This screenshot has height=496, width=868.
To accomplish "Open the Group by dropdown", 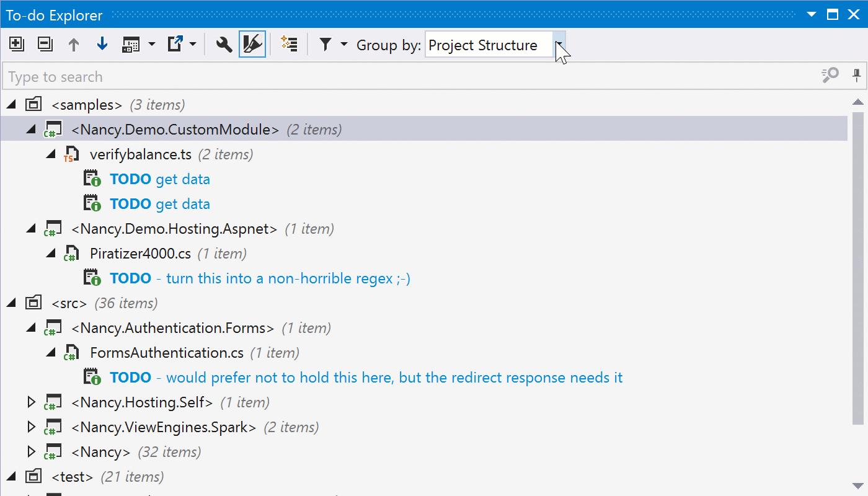I will pos(556,45).
